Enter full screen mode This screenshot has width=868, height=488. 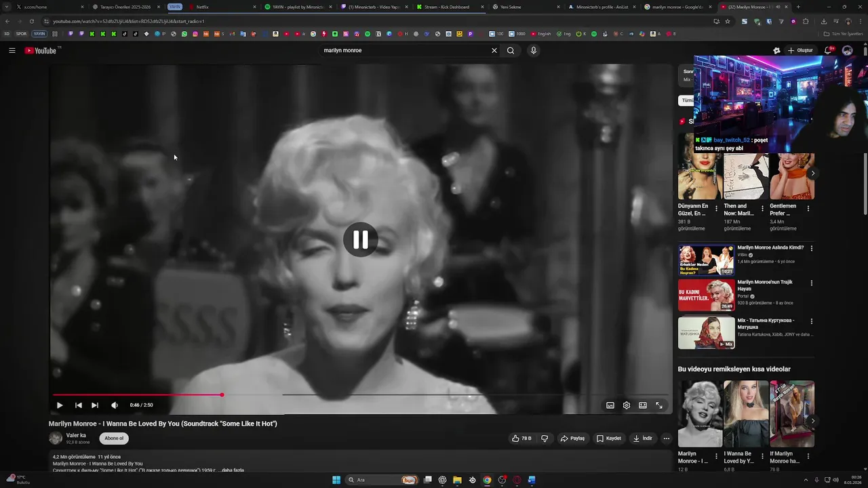tap(659, 405)
